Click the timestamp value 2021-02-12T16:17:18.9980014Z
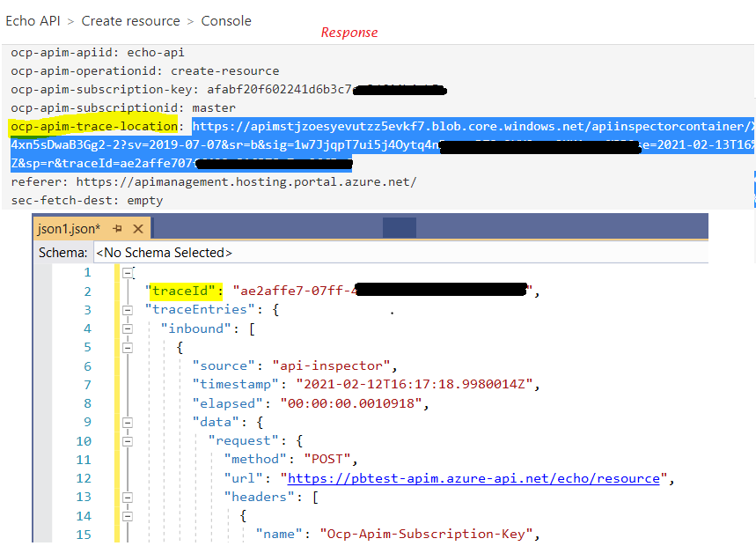Viewport: 756px width, 546px height. tap(415, 385)
